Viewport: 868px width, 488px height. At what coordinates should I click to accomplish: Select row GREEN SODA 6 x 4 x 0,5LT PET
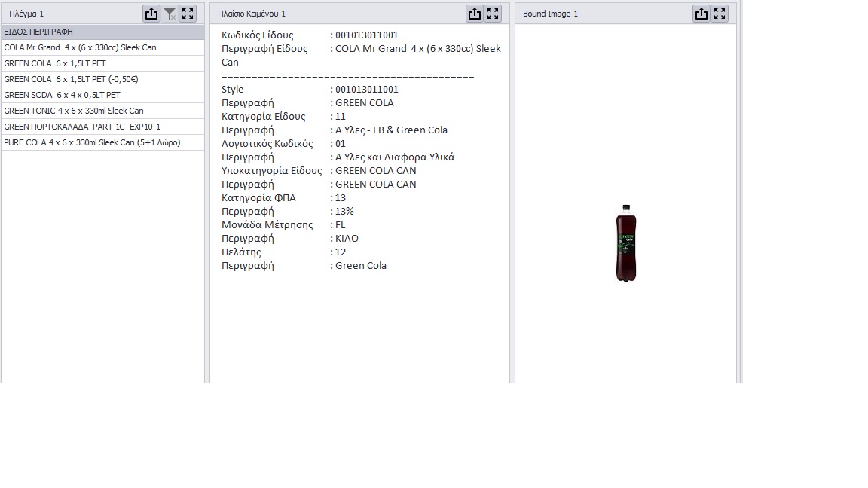pyautogui.click(x=103, y=95)
